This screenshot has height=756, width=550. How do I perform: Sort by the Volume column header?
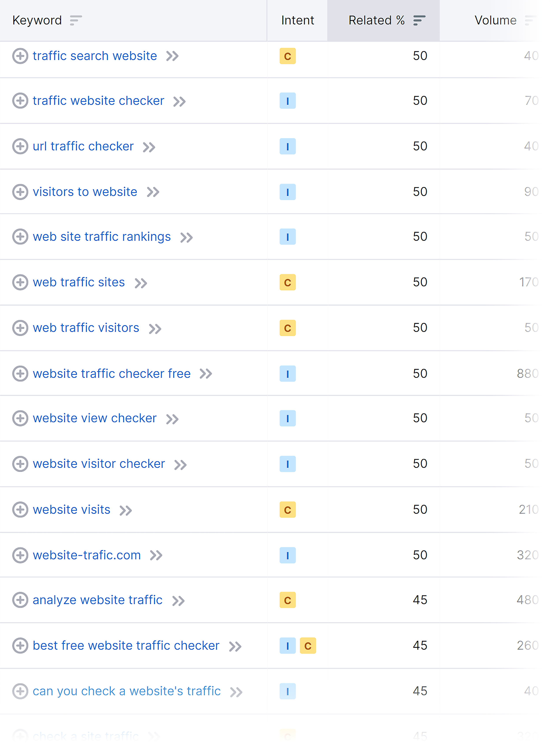coord(495,20)
